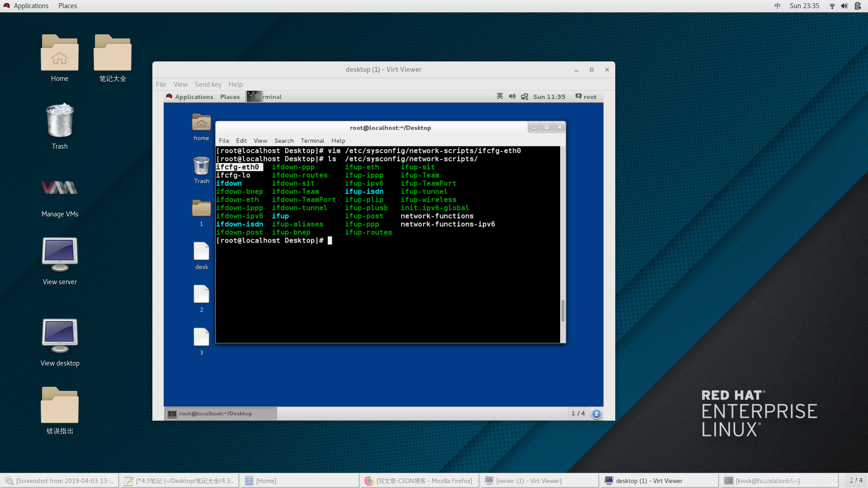Image resolution: width=868 pixels, height=488 pixels.
Task: Click the terminal prompt cursor line
Action: click(274, 240)
